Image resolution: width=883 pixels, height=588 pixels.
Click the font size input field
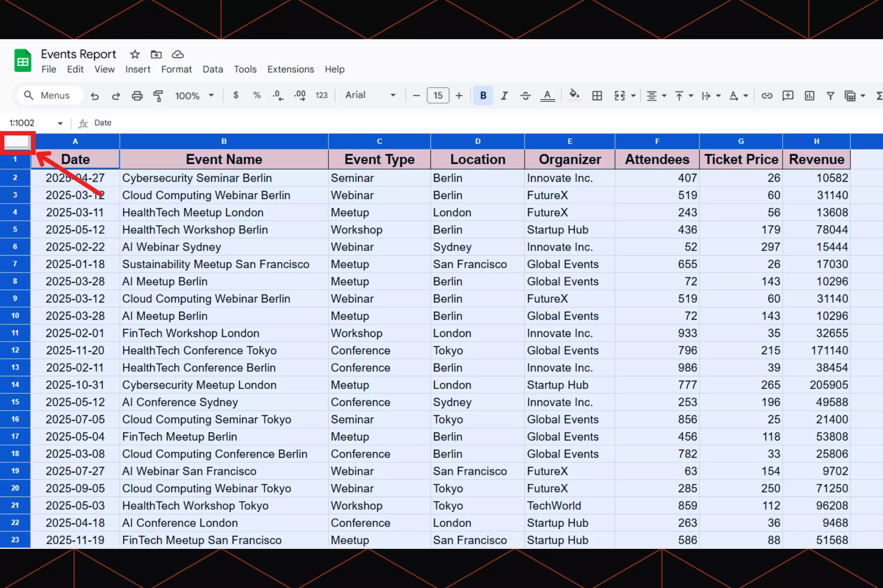tap(438, 96)
